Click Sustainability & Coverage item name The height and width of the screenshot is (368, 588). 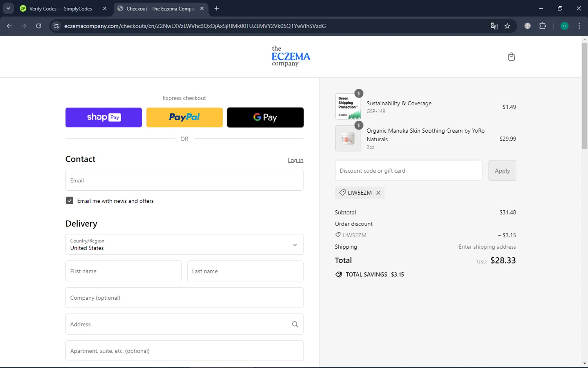[x=399, y=103]
